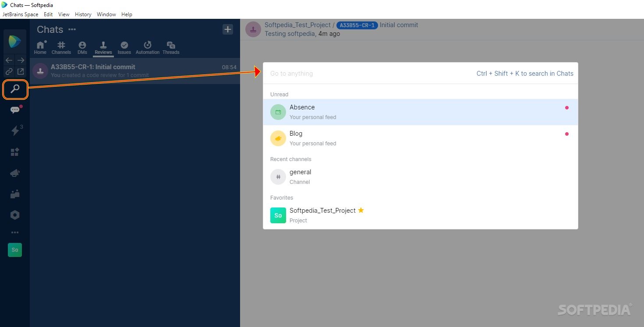Click the magnifier search icon in sidebar
644x327 pixels.
click(15, 89)
